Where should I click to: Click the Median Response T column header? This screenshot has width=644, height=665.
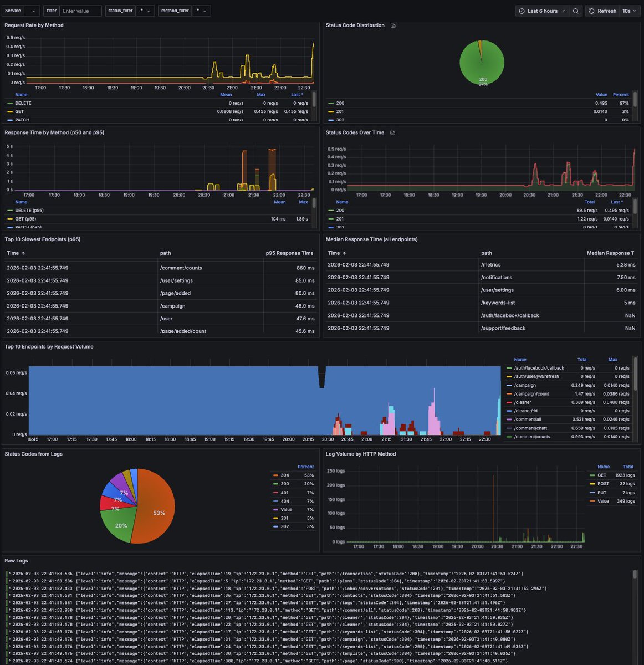coord(611,253)
